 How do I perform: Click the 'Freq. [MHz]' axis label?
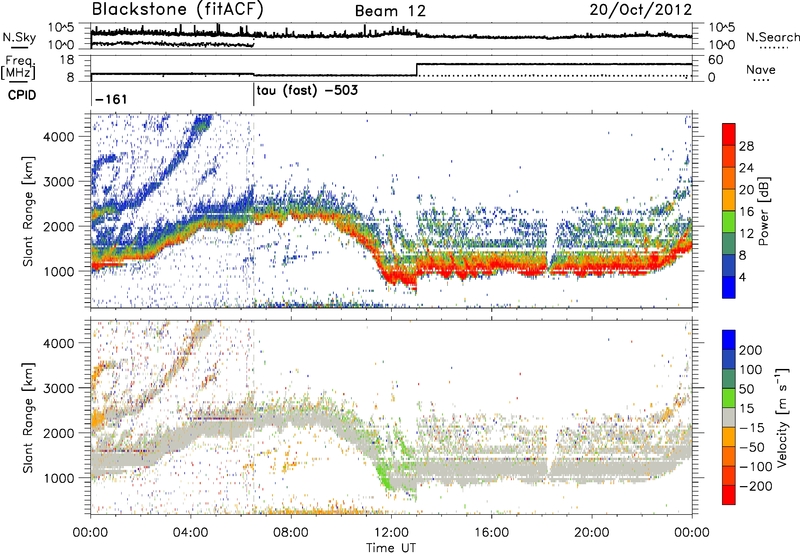(x=18, y=68)
